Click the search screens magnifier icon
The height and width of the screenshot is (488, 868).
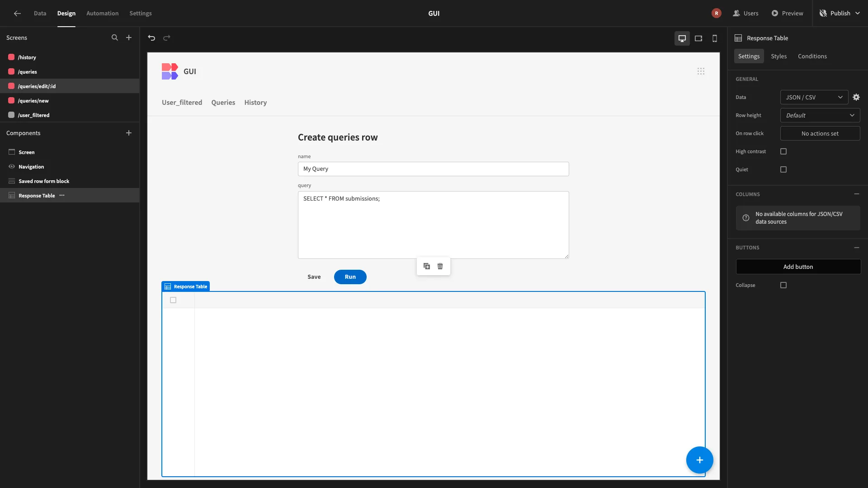(x=115, y=38)
